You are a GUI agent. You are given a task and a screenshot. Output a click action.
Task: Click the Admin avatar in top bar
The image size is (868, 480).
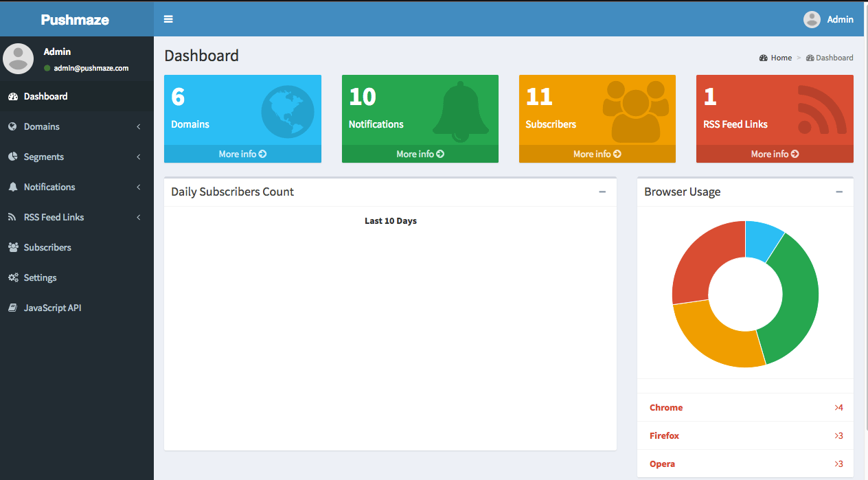pos(812,19)
